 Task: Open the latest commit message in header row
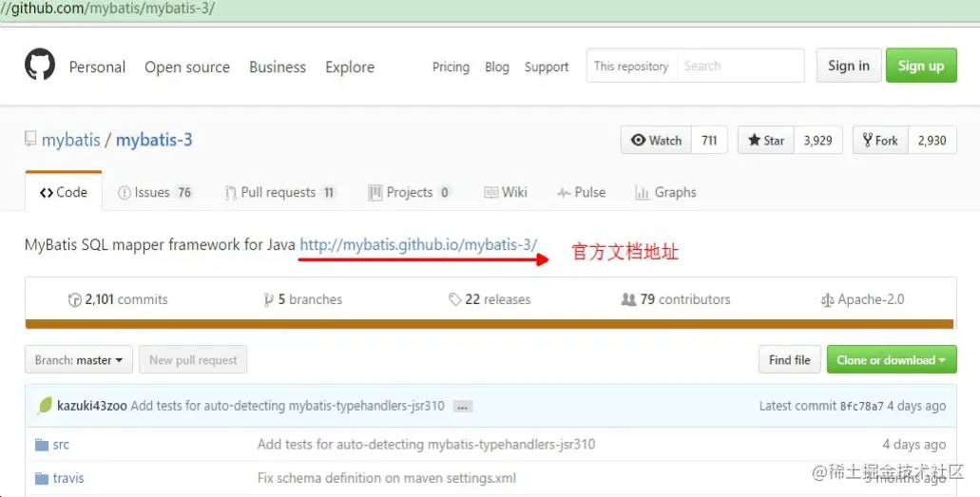287,406
